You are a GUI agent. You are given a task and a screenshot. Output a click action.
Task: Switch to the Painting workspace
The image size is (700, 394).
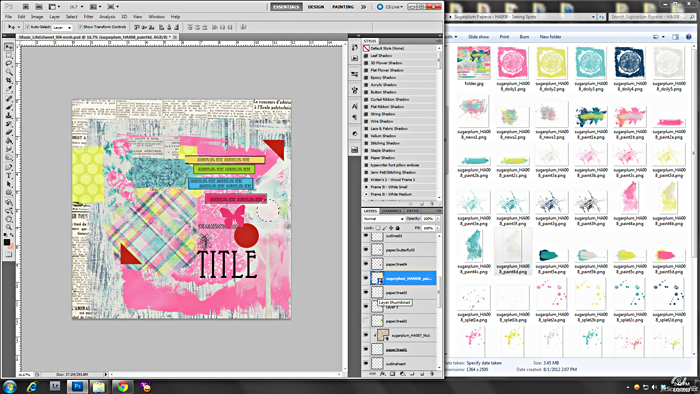(x=343, y=7)
